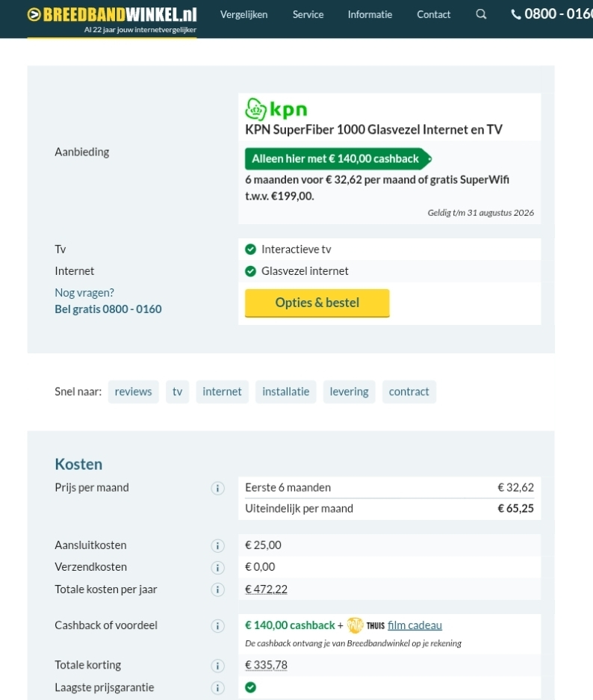593x700 pixels.
Task: Open info icon next to Totale kosten per jaar
Action: coord(218,589)
